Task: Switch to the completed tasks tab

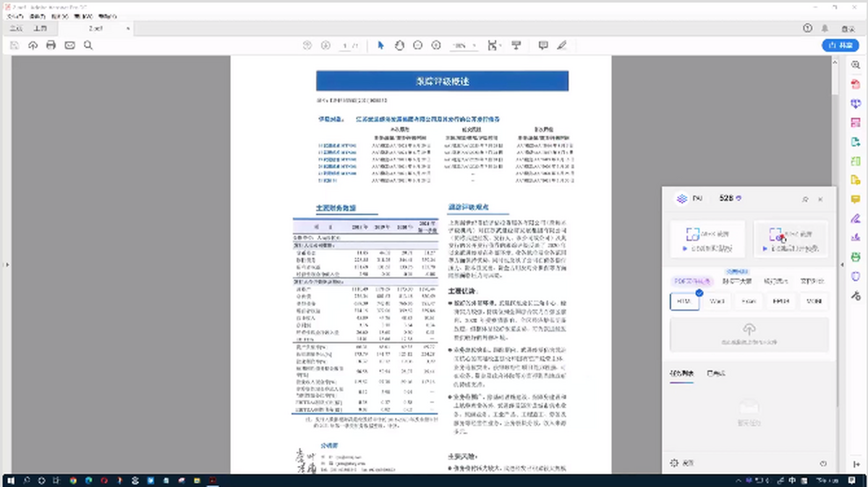Action: tap(715, 373)
